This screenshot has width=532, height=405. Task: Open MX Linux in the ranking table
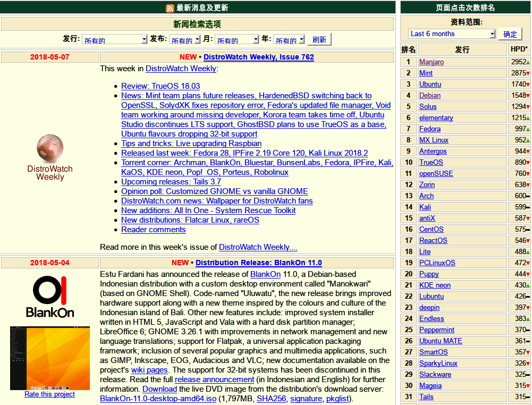(x=434, y=140)
